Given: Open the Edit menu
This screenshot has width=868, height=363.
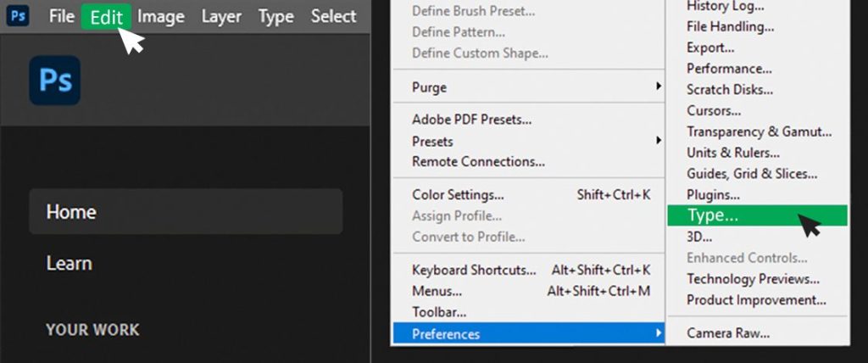Looking at the screenshot, I should [x=107, y=17].
